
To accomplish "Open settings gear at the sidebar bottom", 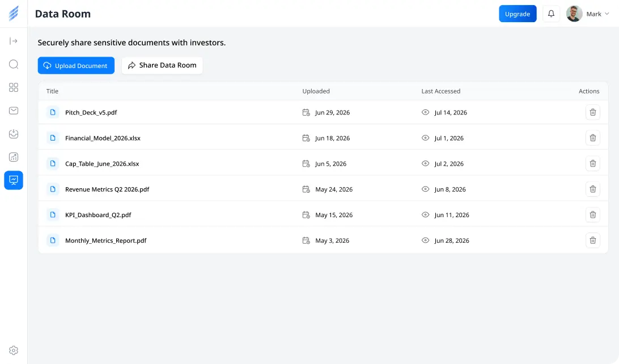I will pyautogui.click(x=14, y=350).
